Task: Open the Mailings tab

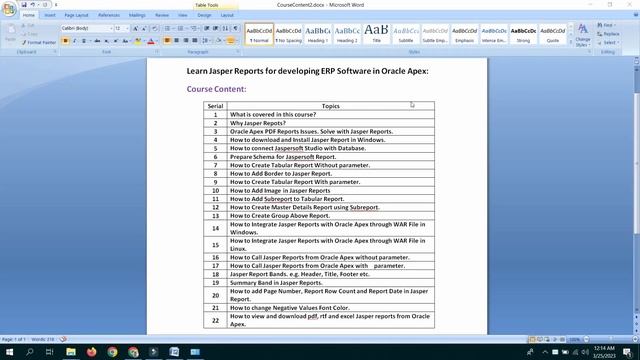Action: [x=137, y=15]
